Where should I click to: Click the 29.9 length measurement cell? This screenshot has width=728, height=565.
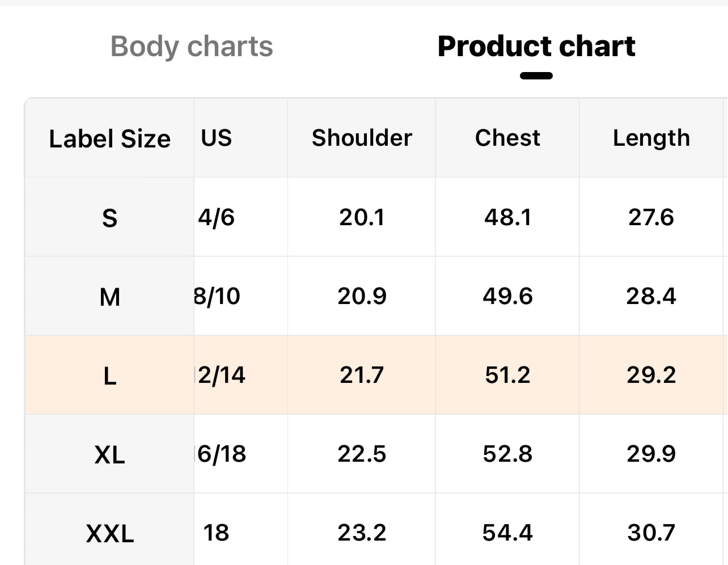(651, 454)
